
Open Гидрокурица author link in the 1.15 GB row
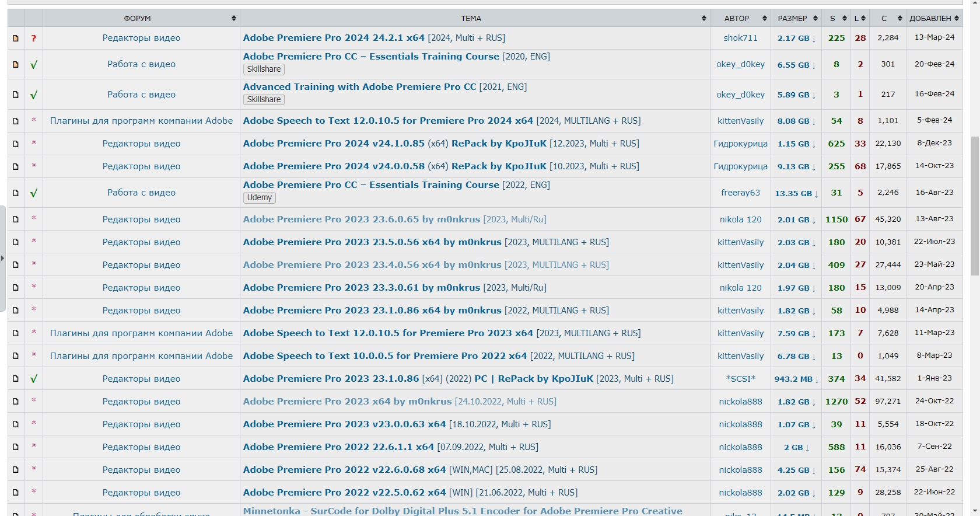tap(740, 144)
